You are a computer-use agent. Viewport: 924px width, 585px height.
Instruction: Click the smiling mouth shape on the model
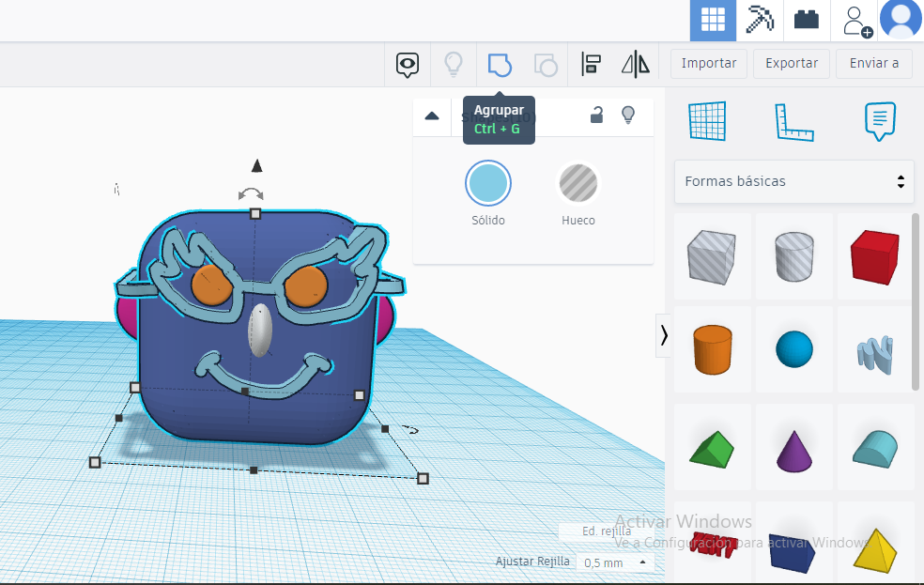point(263,375)
